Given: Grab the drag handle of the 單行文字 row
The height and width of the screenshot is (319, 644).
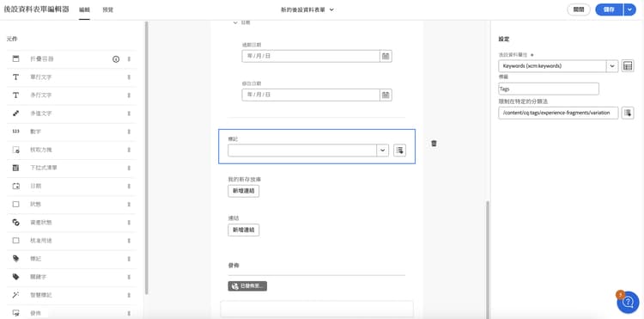Looking at the screenshot, I should (x=129, y=77).
